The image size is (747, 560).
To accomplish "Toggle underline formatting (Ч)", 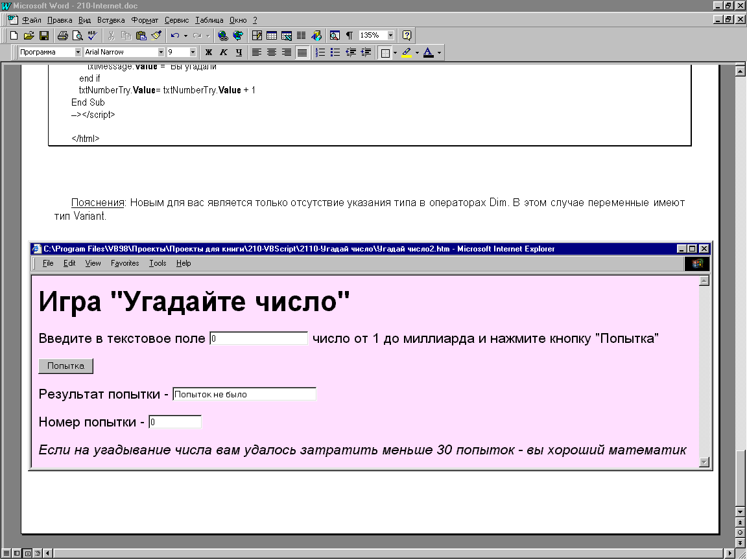I will click(239, 52).
